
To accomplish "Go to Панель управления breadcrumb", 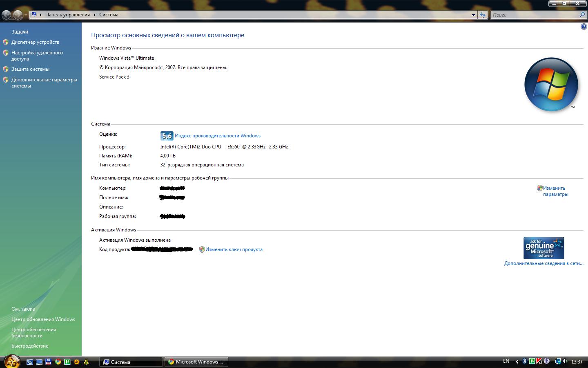I will point(67,15).
